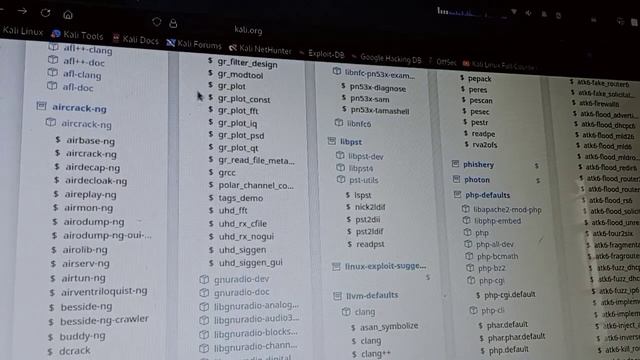The height and width of the screenshot is (360, 640).
Task: Open the Google Hacking DB bookmark
Action: [x=387, y=59]
